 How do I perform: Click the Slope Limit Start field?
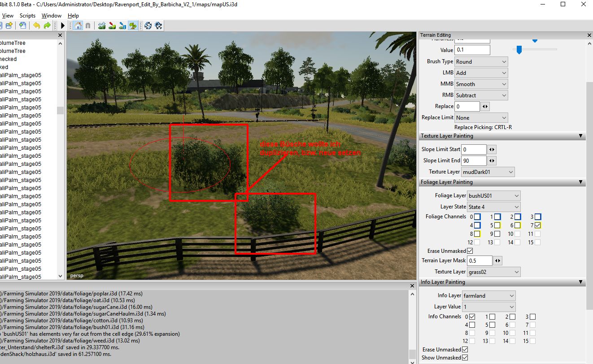click(474, 149)
